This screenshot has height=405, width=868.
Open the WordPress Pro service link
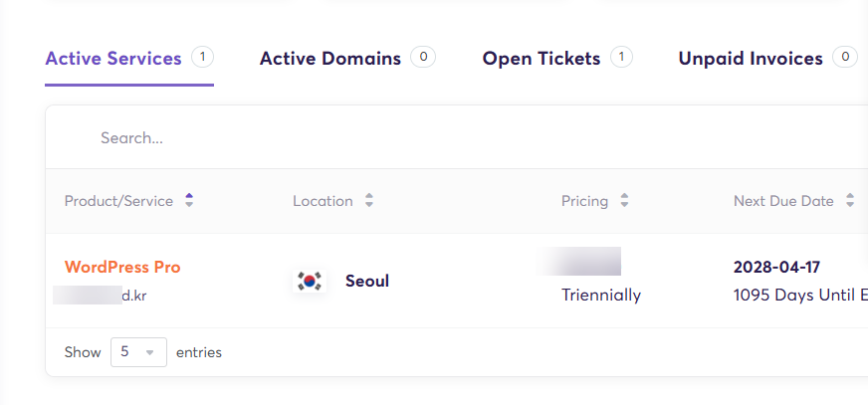click(x=122, y=268)
